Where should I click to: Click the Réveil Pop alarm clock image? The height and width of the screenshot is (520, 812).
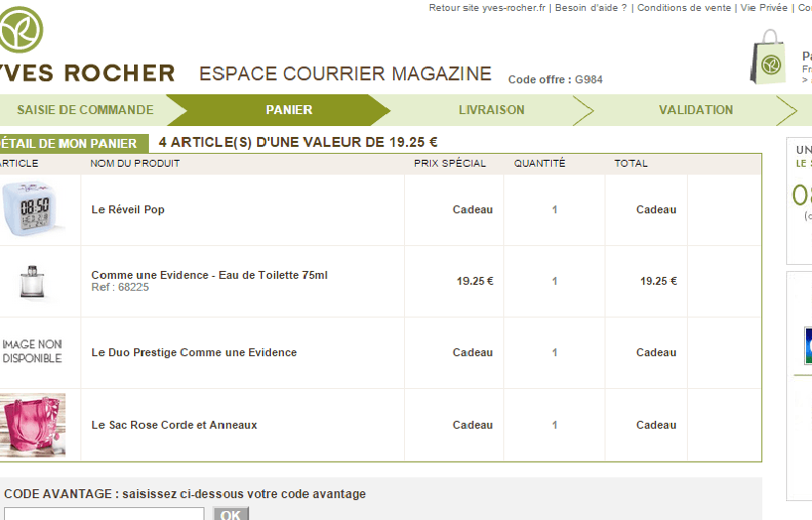(x=36, y=210)
